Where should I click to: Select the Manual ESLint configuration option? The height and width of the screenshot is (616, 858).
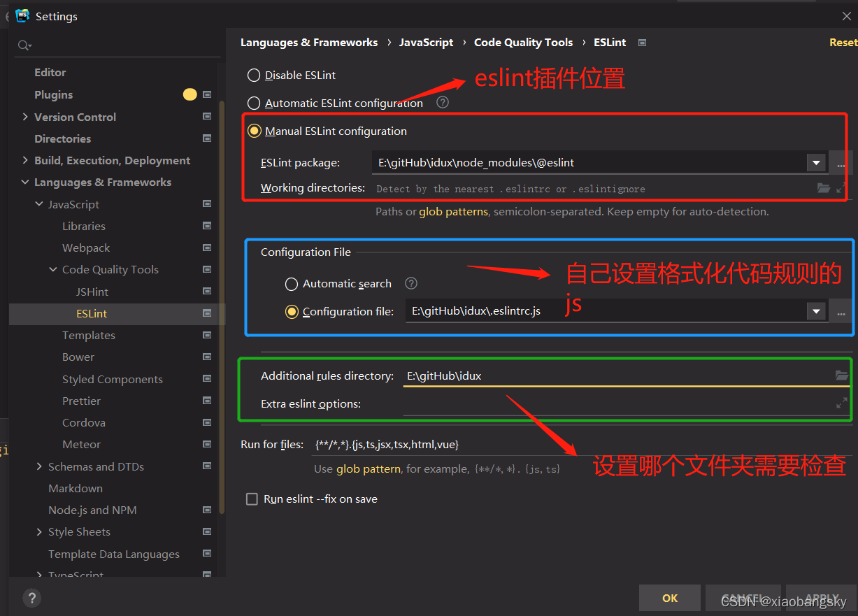pyautogui.click(x=254, y=131)
